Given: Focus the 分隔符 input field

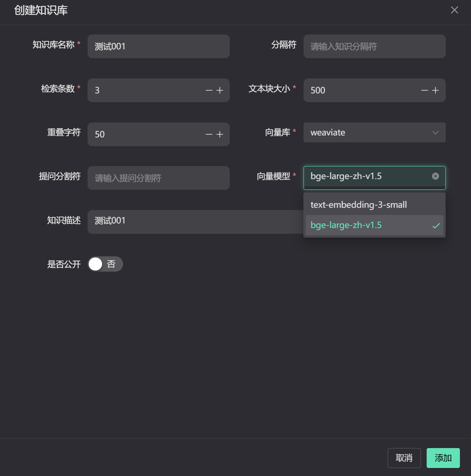Looking at the screenshot, I should coord(375,46).
